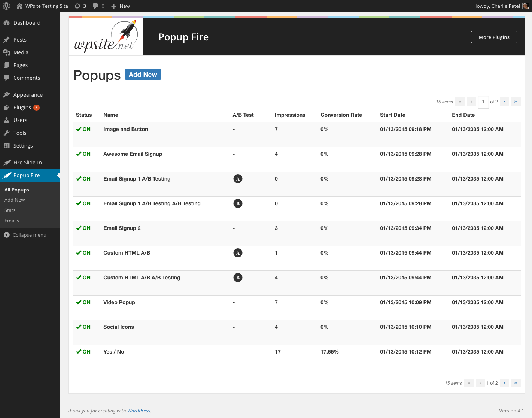Open the Email Signup 2 popup
The height and width of the screenshot is (418, 532).
pos(122,228)
